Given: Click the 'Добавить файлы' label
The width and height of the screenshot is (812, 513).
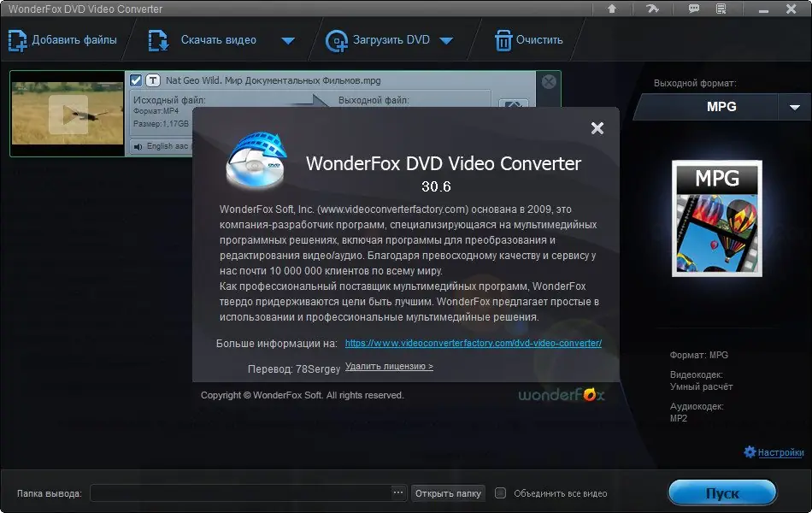Looking at the screenshot, I should click(x=74, y=40).
